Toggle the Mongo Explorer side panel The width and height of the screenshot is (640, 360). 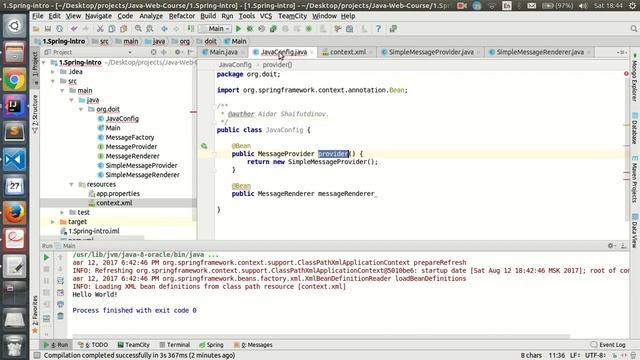(x=635, y=78)
